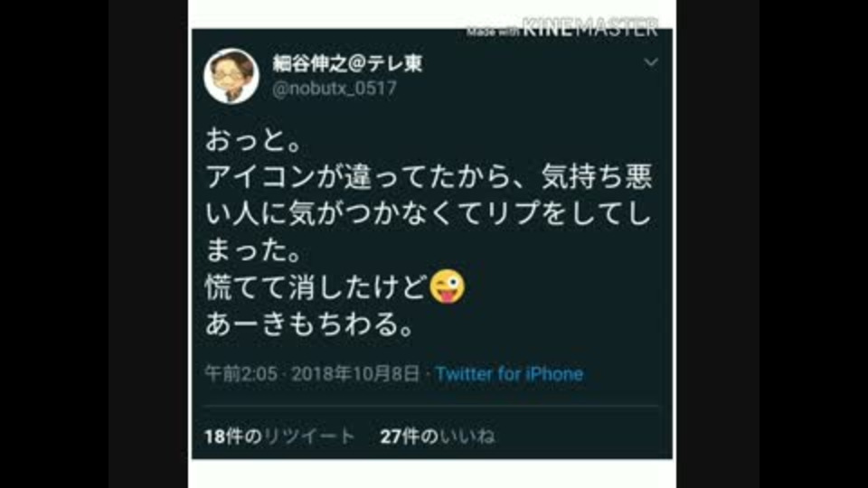868x488 pixels.
Task: Click the KINEMASTER watermark logo
Action: click(x=590, y=28)
